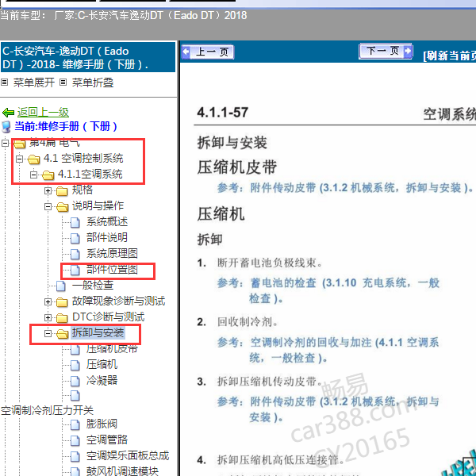476x476 pixels.
Task: Click the green back arrow icon
Action: tap(8, 113)
